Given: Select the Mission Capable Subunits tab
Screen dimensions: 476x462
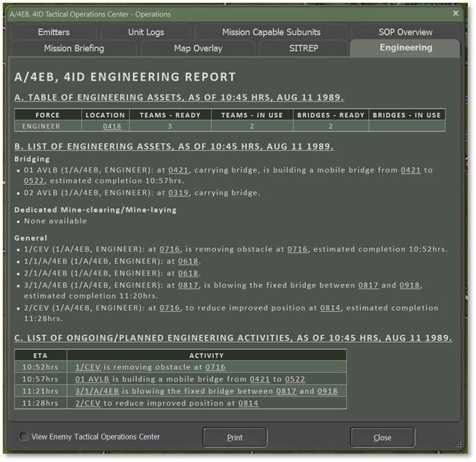Looking at the screenshot, I should point(271,32).
